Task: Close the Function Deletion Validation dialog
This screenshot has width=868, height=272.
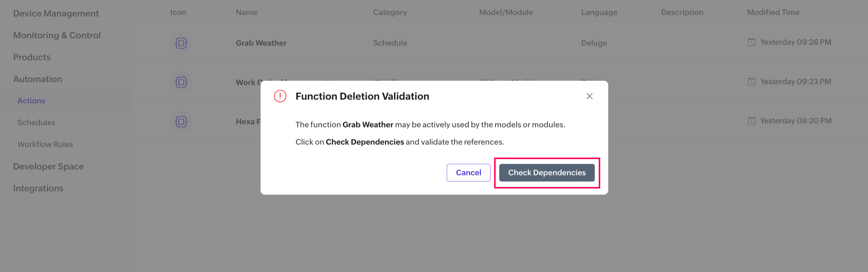Action: click(589, 96)
